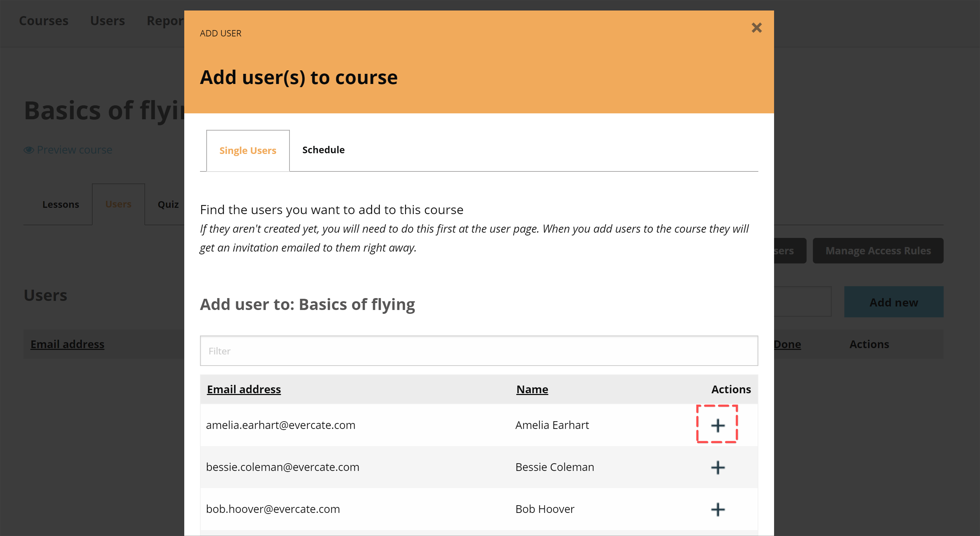Click the Filter input field
This screenshot has height=536, width=980.
479,351
